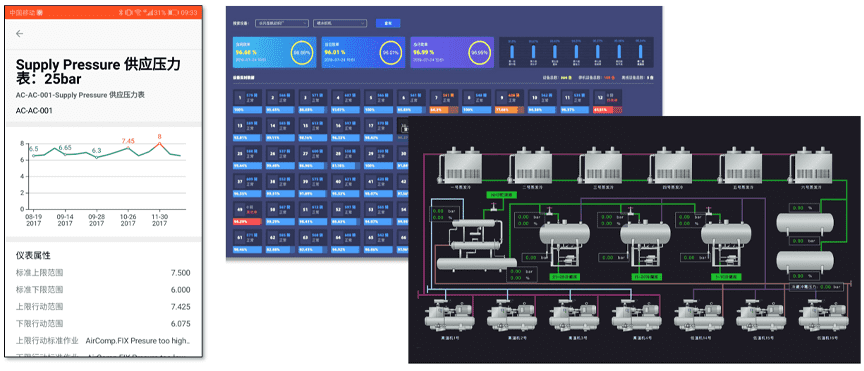Open the first search-device dropdown
864x371 pixels.
coord(282,23)
